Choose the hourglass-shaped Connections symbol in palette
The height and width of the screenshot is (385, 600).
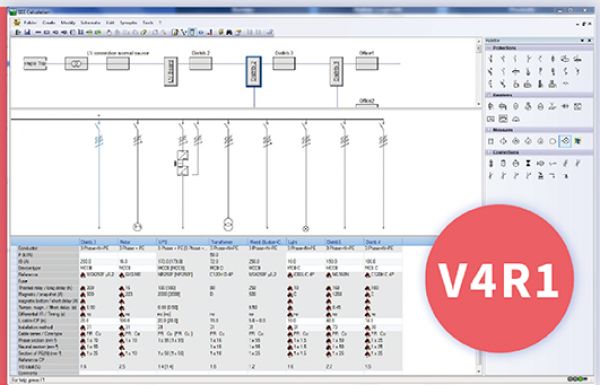pos(528,163)
